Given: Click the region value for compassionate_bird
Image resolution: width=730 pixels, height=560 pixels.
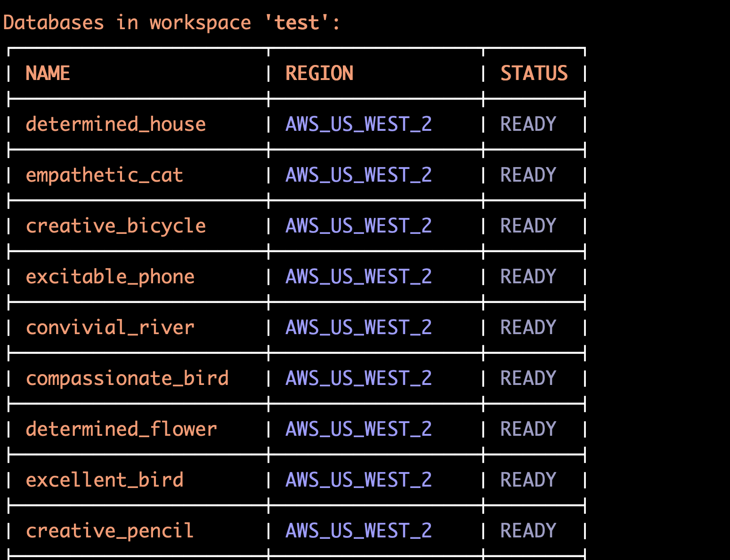Looking at the screenshot, I should coord(358,378).
